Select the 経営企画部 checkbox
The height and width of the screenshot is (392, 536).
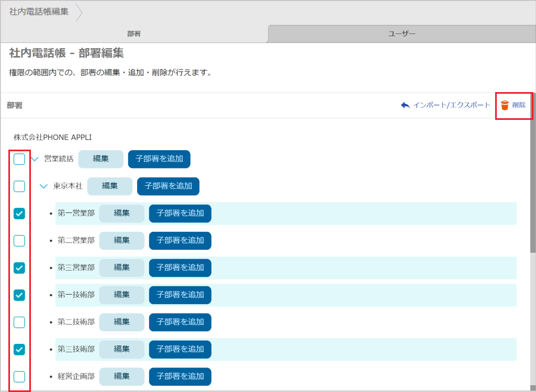pos(19,376)
